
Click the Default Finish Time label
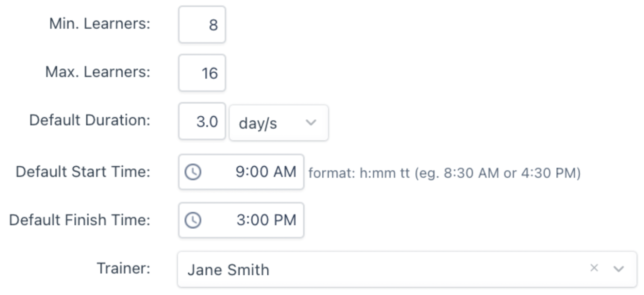[80, 220]
